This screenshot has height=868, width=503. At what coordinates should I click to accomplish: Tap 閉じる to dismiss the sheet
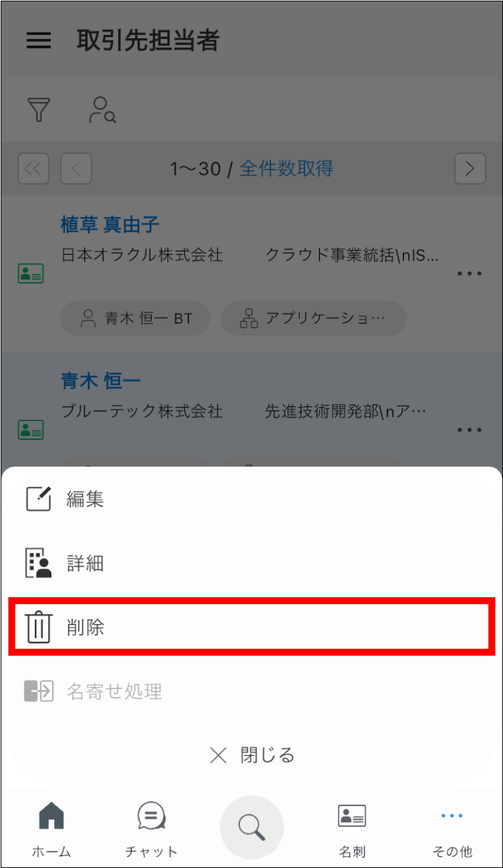click(252, 755)
